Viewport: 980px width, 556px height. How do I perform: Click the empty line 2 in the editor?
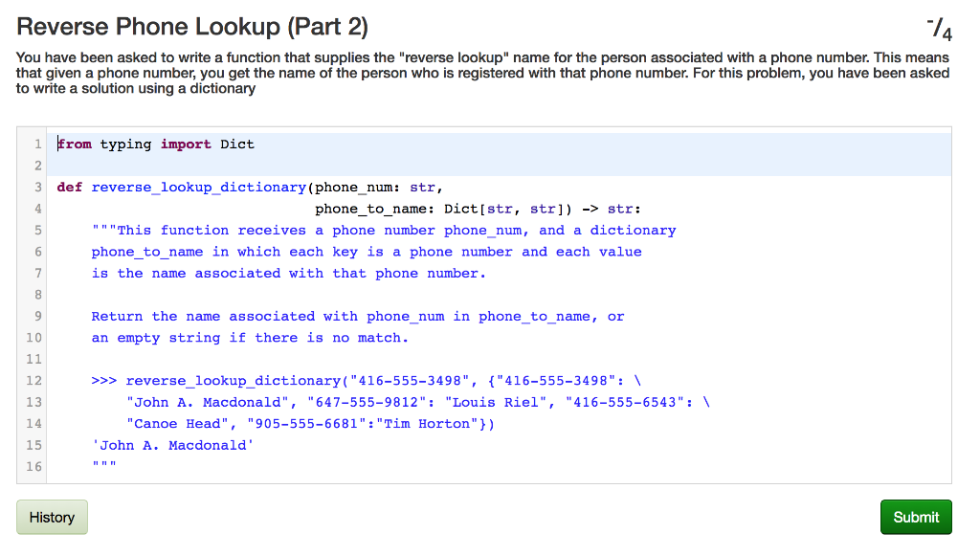(191, 165)
